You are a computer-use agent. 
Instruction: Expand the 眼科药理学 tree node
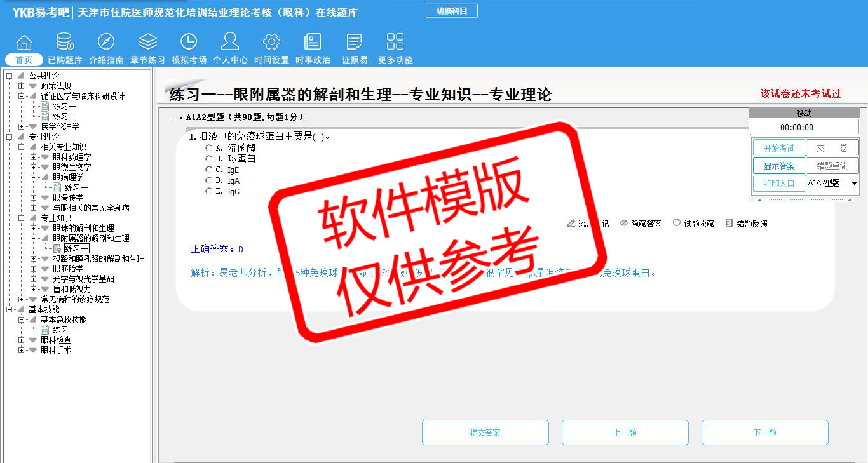click(33, 157)
